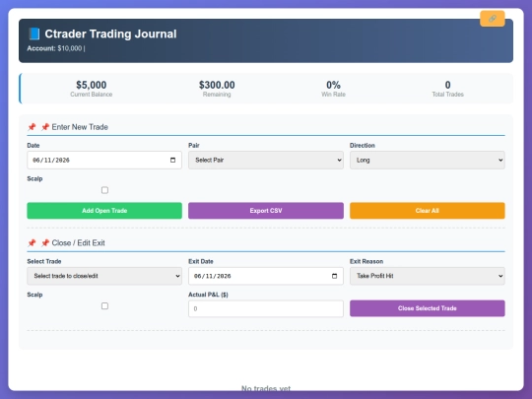This screenshot has width=532, height=399.
Task: Open calendar picker in the Date field
Action: (x=172, y=161)
